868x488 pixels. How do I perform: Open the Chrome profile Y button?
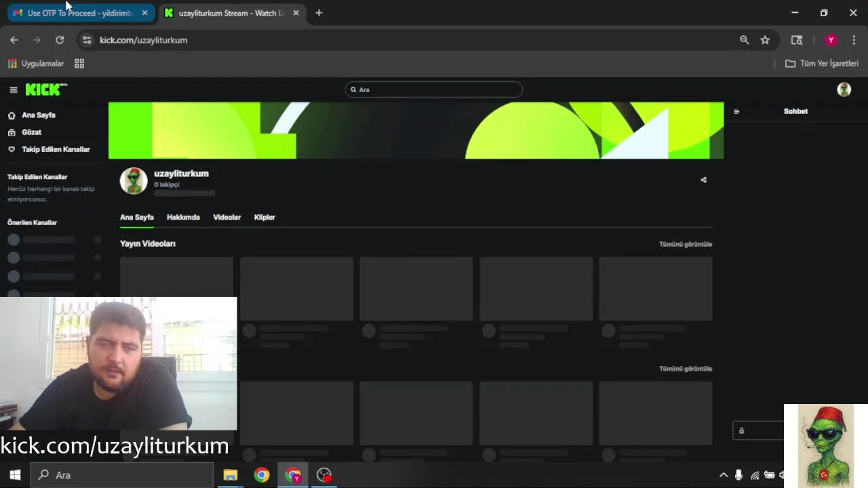pos(831,40)
